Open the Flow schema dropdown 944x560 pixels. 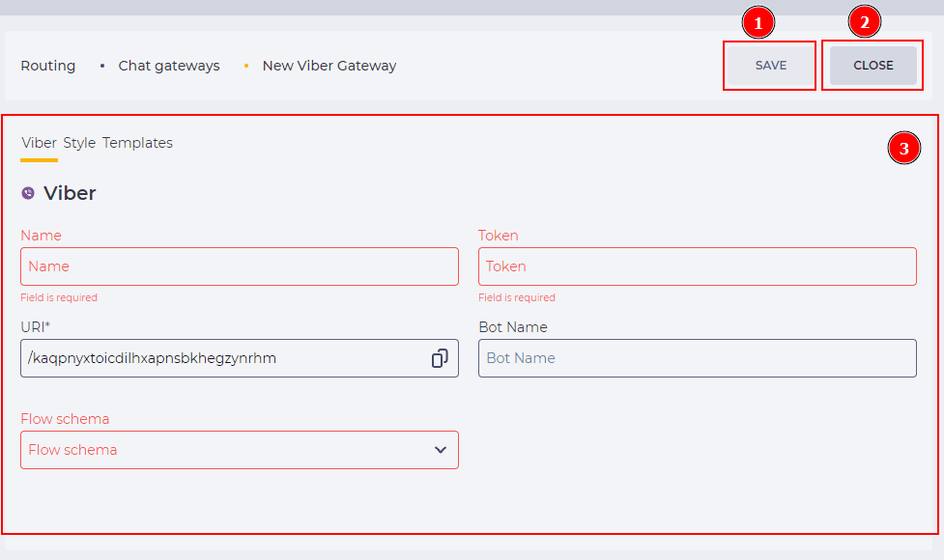[x=240, y=450]
